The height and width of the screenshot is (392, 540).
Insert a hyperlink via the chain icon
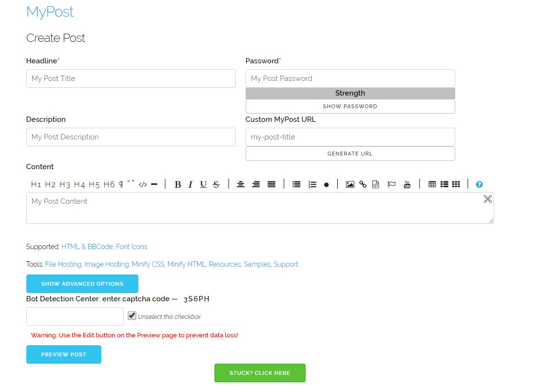click(x=363, y=185)
